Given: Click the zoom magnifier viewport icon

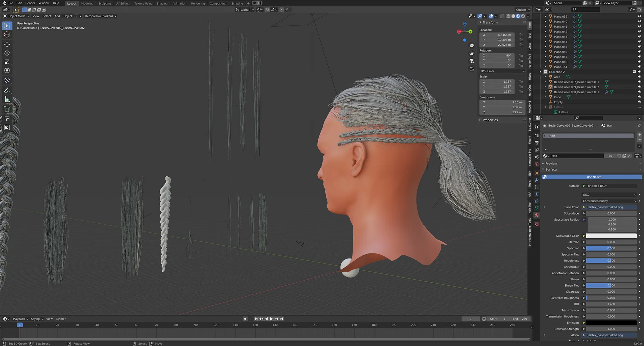Looking at the screenshot, I should [472, 46].
